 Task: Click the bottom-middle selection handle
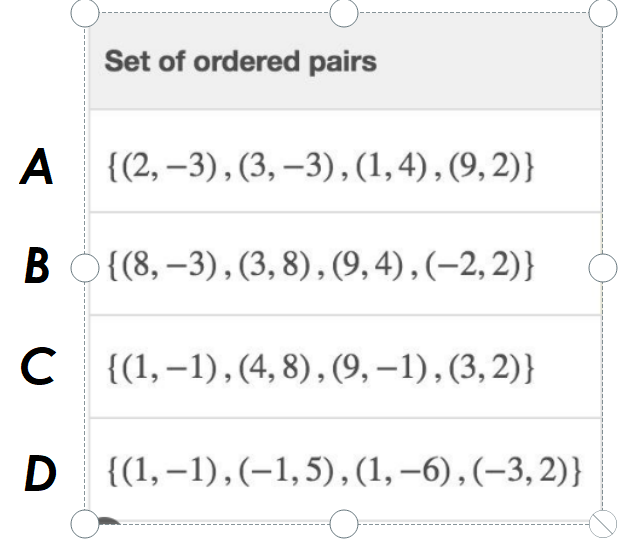coord(343,521)
